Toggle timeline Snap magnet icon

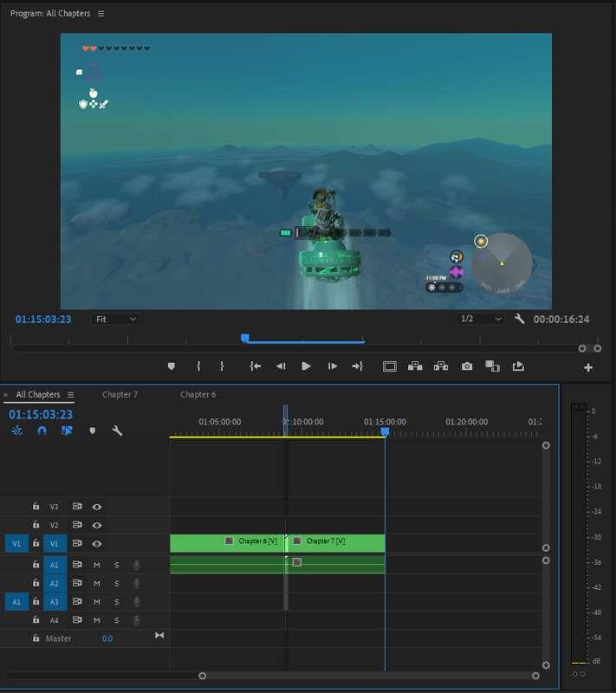42,431
